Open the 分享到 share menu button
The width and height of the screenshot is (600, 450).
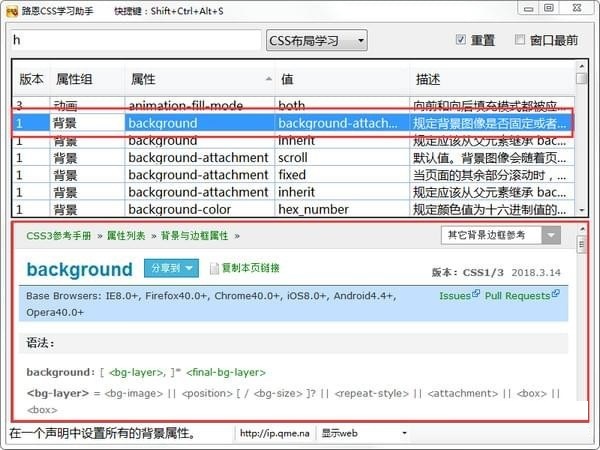click(172, 268)
